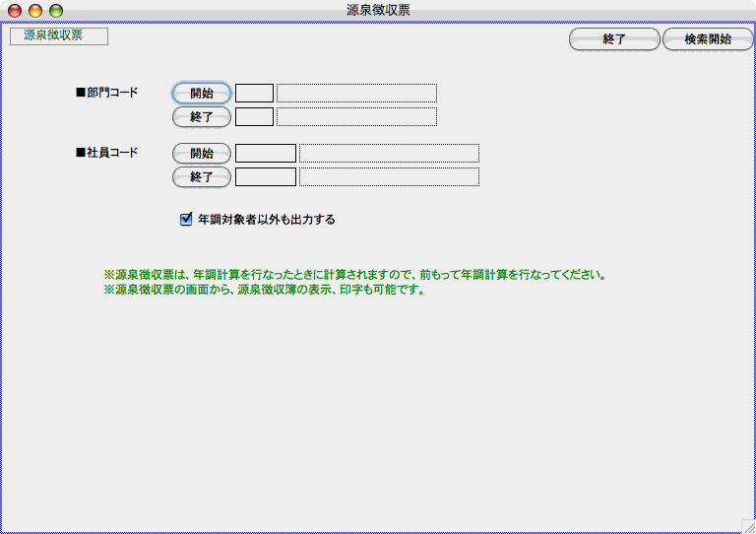Focus the 社員コード end code field
The image size is (756, 534).
click(x=266, y=177)
